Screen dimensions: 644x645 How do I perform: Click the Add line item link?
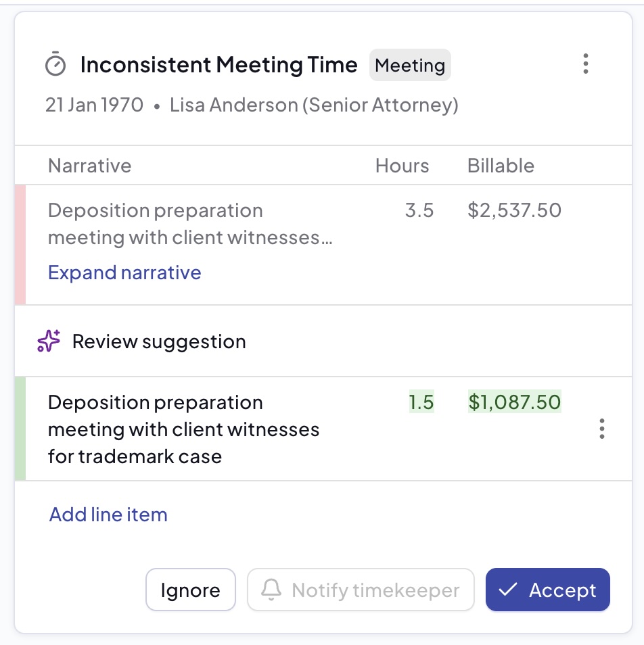(108, 515)
